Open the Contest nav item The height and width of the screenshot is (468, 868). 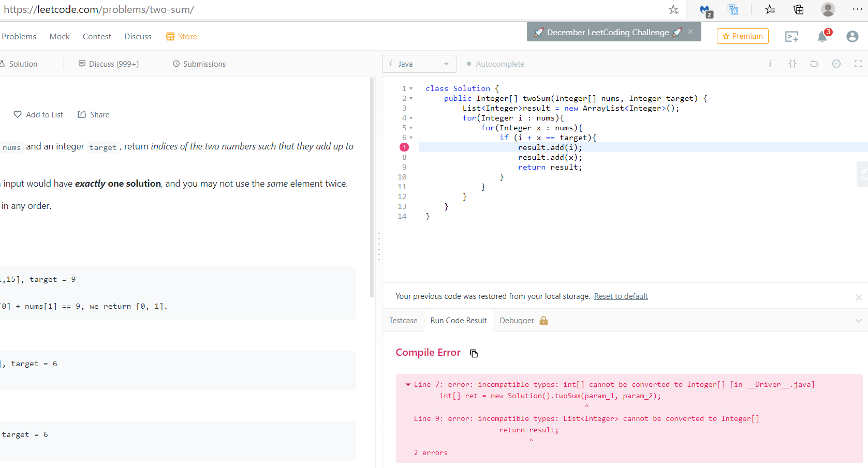click(97, 36)
